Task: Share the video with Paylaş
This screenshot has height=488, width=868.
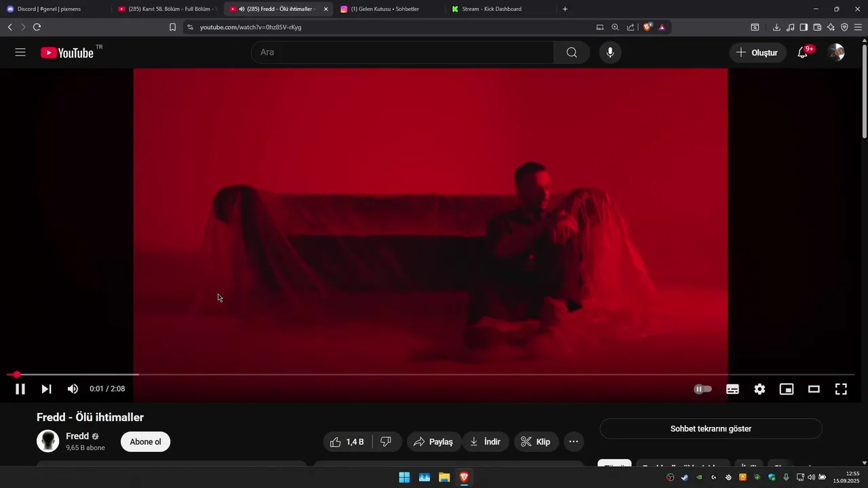Action: pos(433,441)
